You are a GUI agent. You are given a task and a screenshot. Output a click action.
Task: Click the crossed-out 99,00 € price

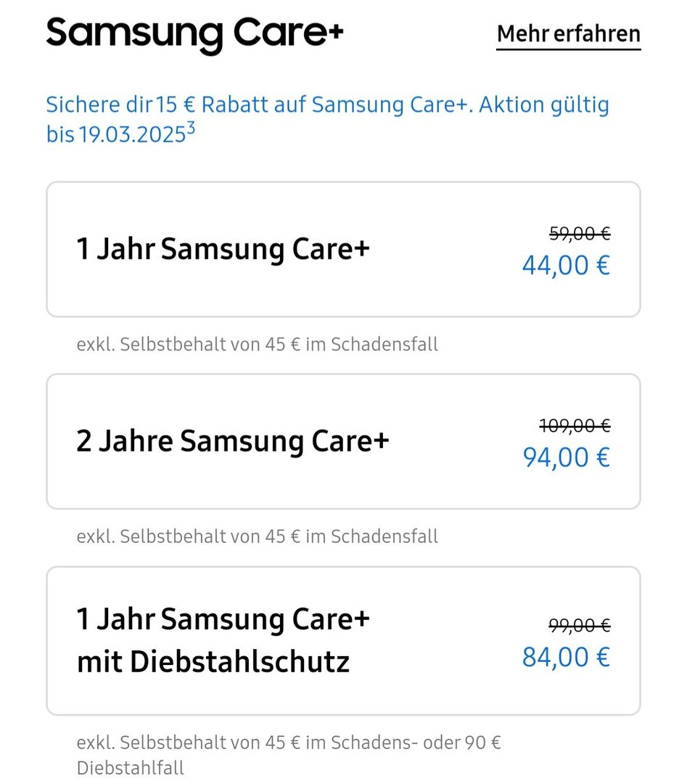point(579,625)
